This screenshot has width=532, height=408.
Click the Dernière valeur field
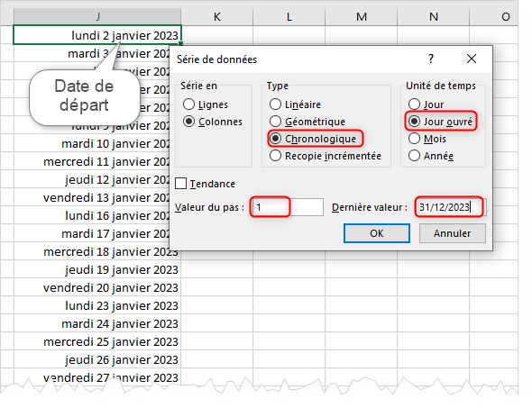click(450, 207)
